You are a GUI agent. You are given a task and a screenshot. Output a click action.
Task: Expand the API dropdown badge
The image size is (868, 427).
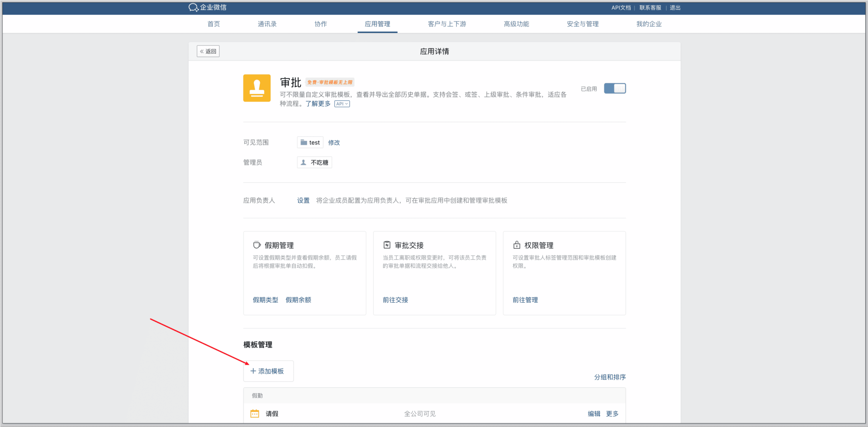click(x=342, y=104)
